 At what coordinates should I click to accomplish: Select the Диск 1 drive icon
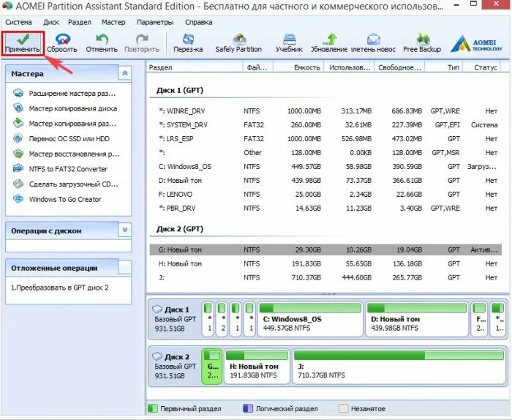[157, 309]
